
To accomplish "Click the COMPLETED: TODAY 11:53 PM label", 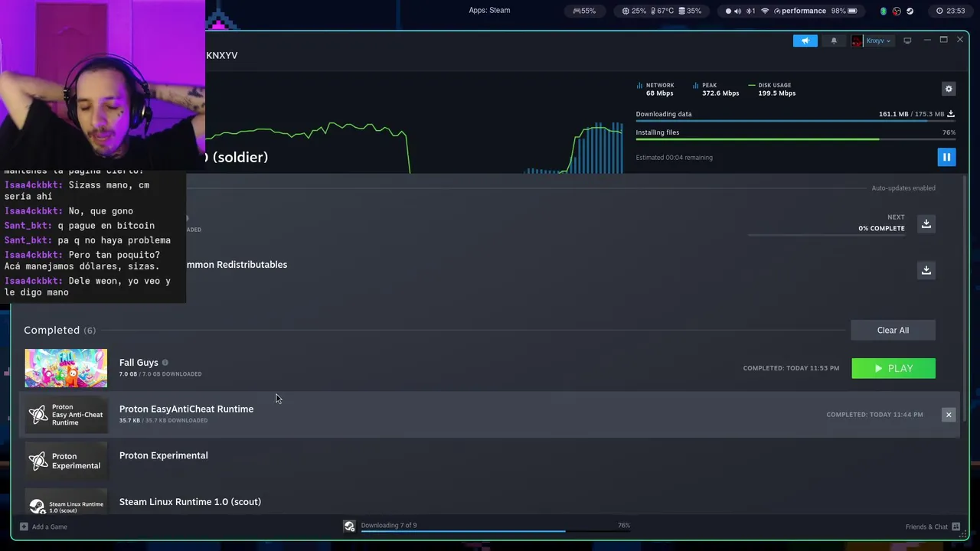I will tap(791, 368).
